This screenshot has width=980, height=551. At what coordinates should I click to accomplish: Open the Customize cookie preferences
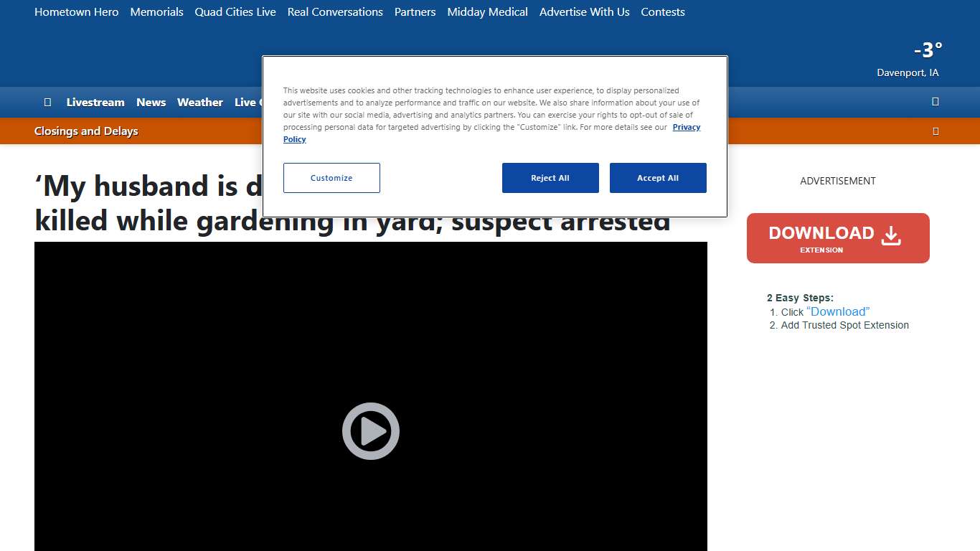click(331, 177)
